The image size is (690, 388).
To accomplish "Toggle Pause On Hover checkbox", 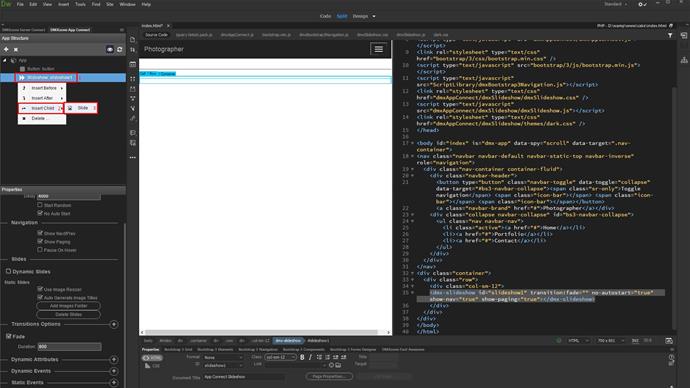I will pyautogui.click(x=40, y=249).
